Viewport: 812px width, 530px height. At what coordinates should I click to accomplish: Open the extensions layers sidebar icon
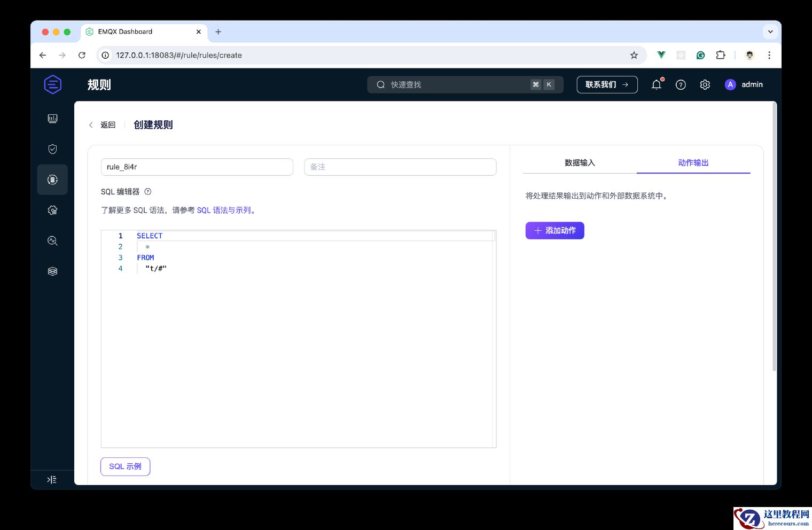pyautogui.click(x=52, y=271)
